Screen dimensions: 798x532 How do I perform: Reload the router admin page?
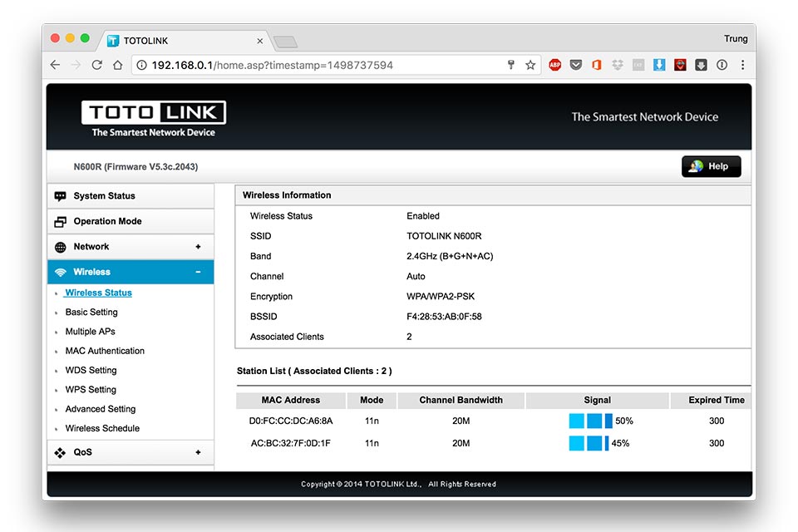click(96, 65)
